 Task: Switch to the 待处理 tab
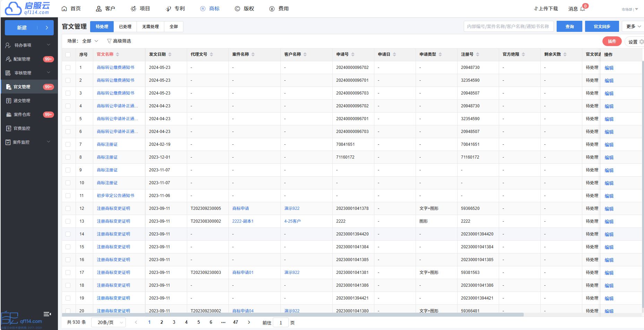click(x=102, y=27)
